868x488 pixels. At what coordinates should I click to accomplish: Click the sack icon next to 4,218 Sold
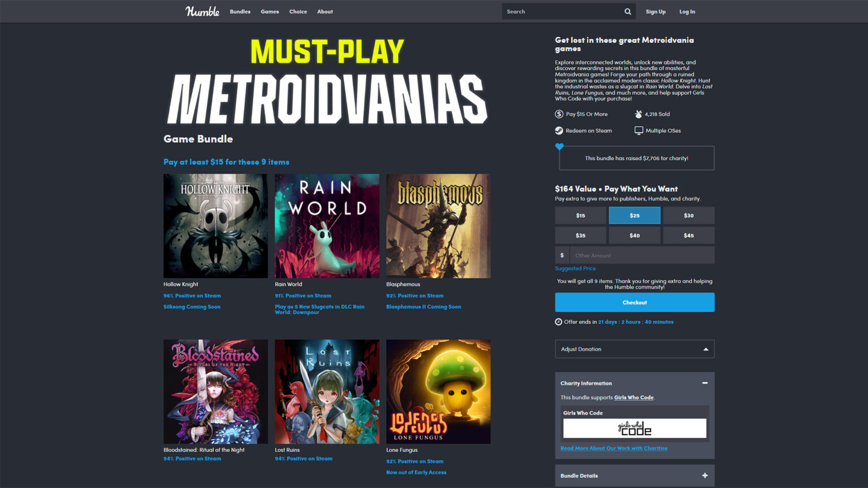click(x=637, y=114)
